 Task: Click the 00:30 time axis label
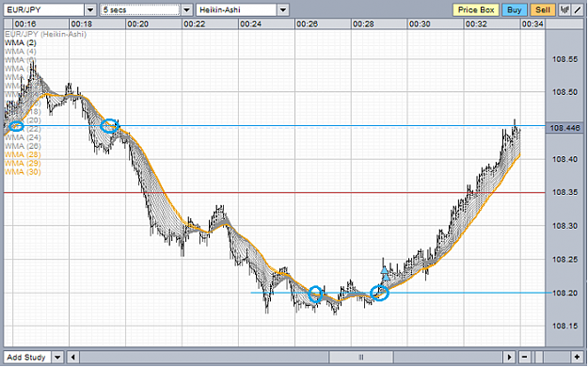420,24
